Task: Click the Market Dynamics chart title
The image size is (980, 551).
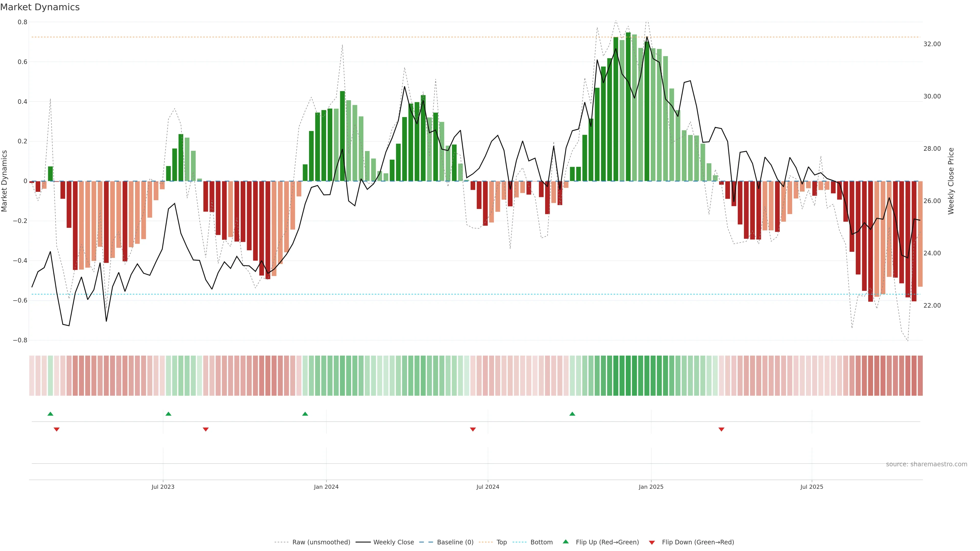Action: pos(40,7)
